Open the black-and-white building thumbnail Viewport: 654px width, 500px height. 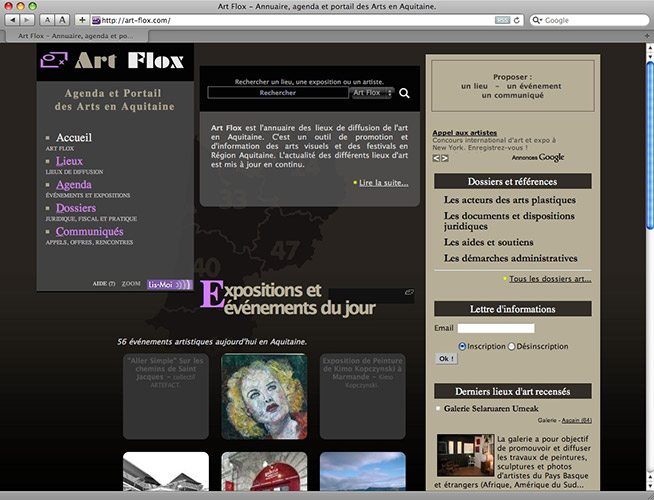(166, 471)
